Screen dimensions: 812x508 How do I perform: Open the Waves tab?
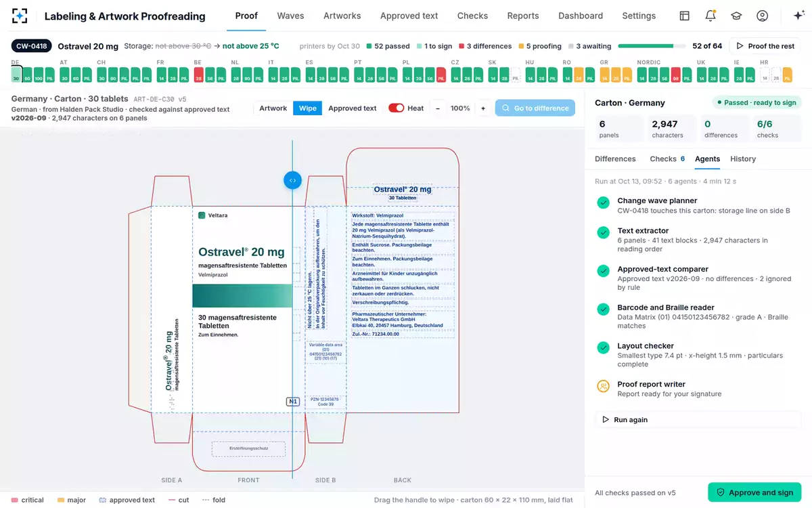point(290,16)
